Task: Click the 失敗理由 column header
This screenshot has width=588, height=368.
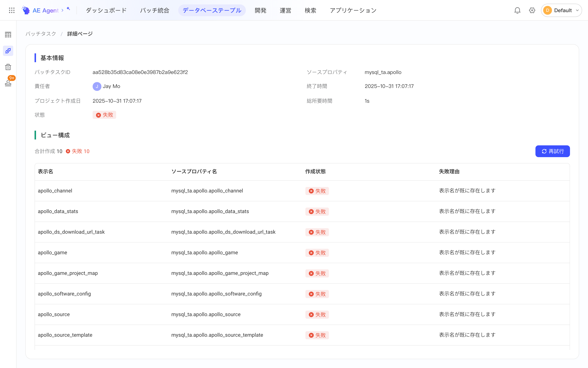Action: coord(449,171)
